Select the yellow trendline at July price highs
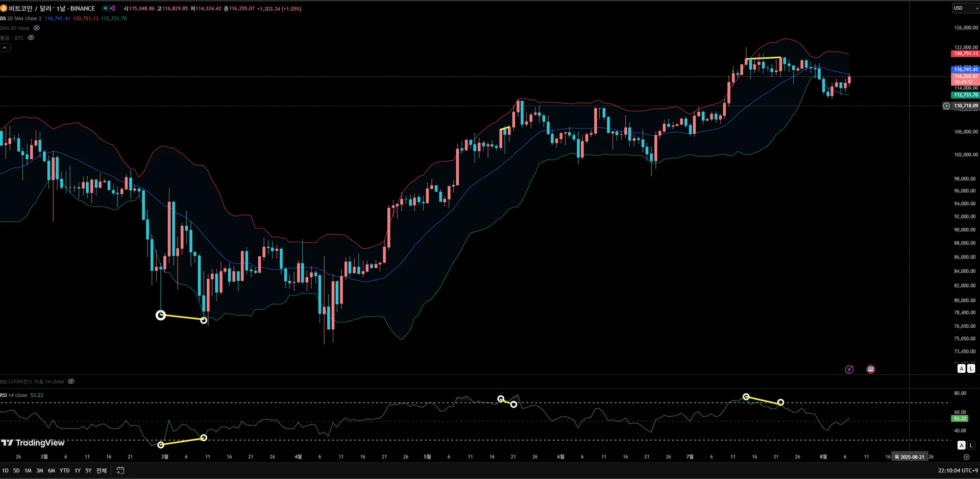 [763, 58]
